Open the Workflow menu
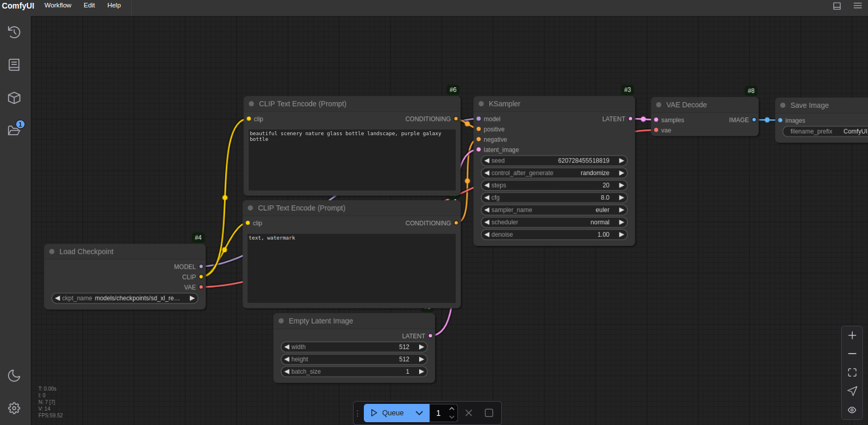This screenshot has width=868, height=425. point(58,5)
